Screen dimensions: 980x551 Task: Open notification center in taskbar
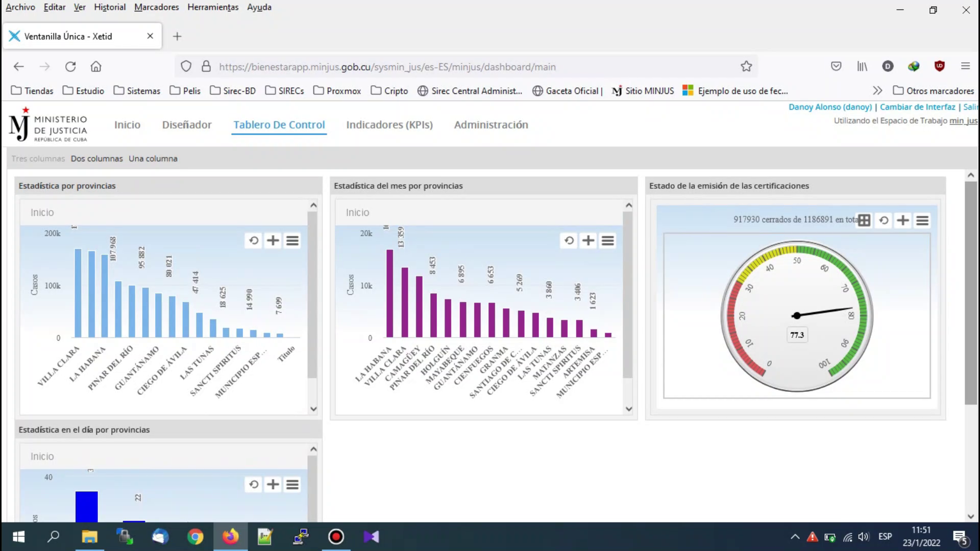click(x=961, y=537)
